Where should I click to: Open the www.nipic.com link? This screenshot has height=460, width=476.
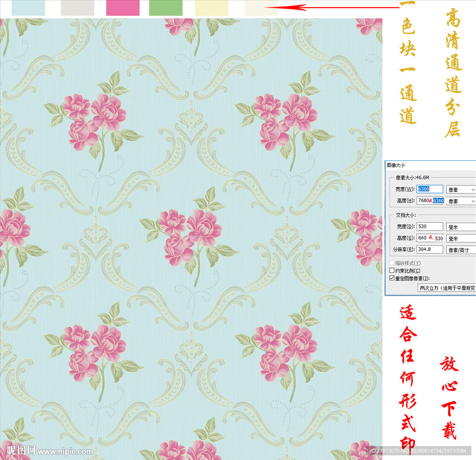pyautogui.click(x=66, y=452)
